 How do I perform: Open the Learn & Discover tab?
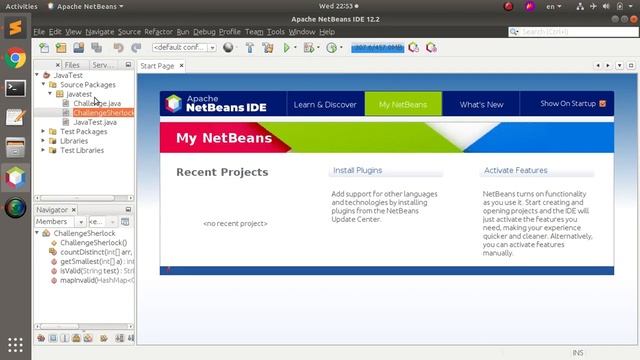click(x=325, y=104)
